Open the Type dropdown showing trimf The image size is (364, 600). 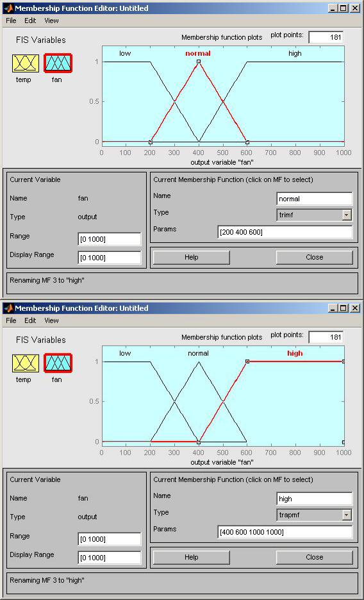(x=314, y=215)
